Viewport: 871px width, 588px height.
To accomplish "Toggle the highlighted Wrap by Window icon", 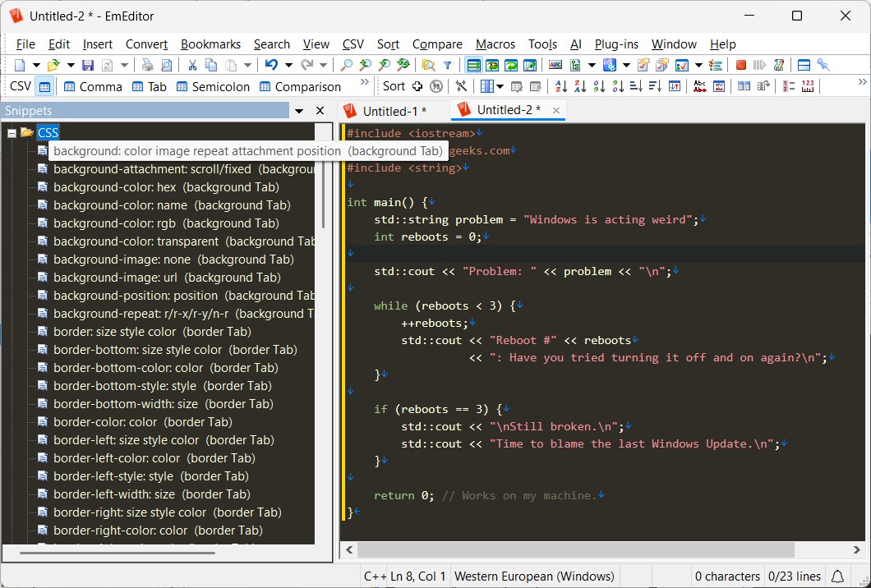I will click(473, 65).
